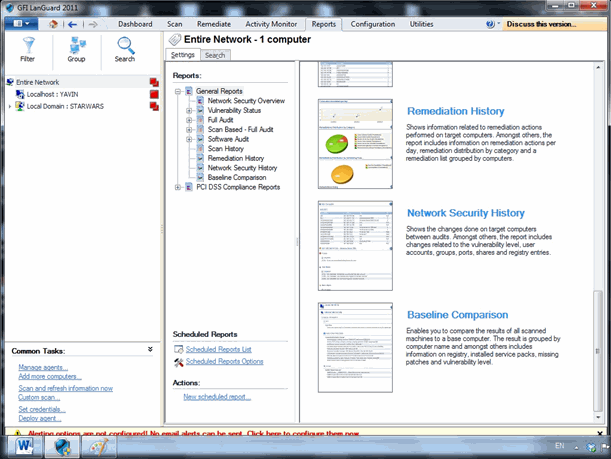
Task: Click the Remediation History preview thumbnail
Action: click(x=355, y=144)
